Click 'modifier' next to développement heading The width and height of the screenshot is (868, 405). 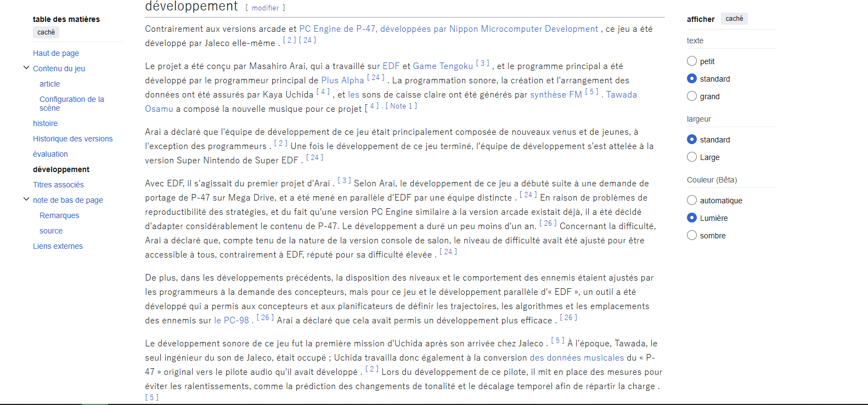pos(266,8)
